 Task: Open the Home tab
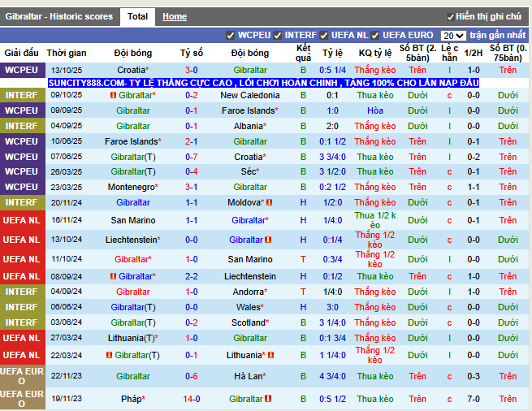tap(175, 16)
